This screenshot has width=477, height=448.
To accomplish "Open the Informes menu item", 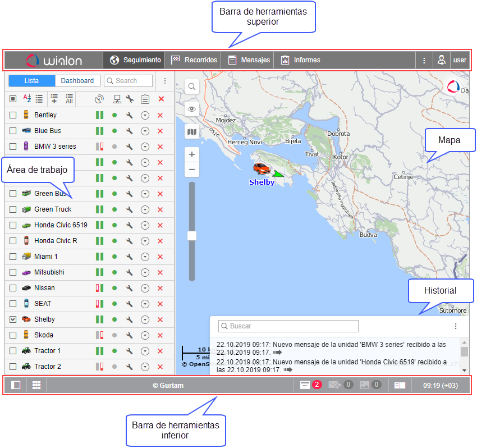I will click(x=301, y=60).
